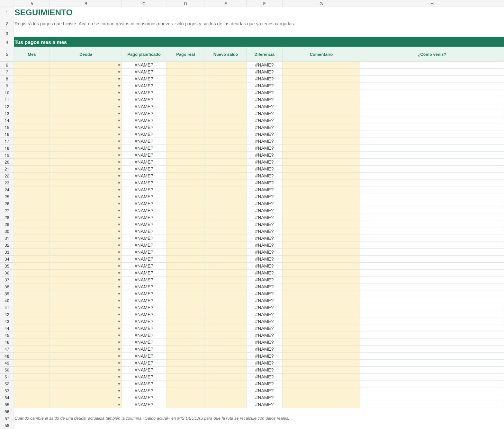504x429 pixels.
Task: Expand the Deuda dropdown in row 55
Action: coord(119,405)
